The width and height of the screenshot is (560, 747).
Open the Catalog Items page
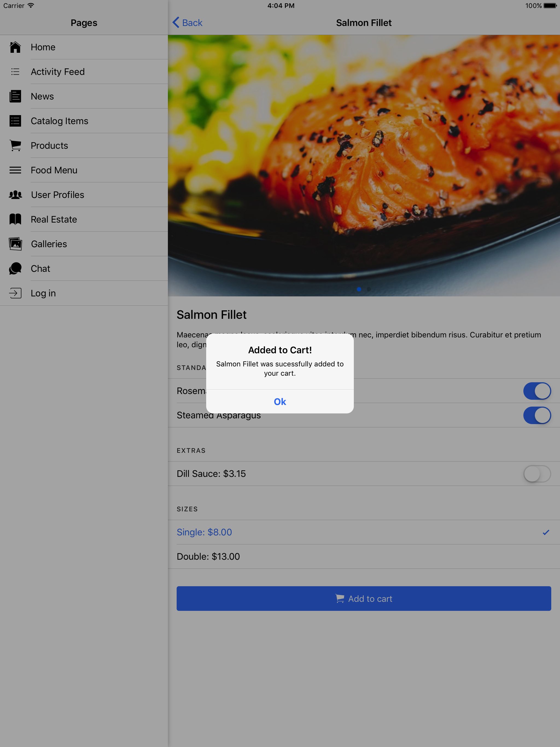click(59, 121)
